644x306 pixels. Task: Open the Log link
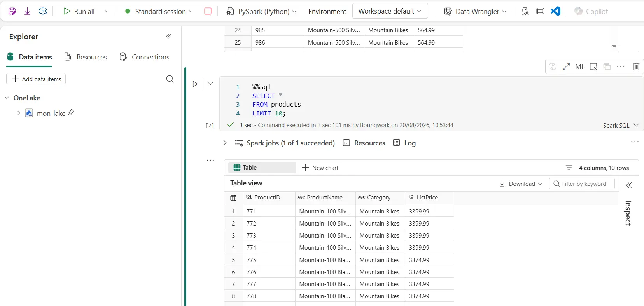(x=404, y=143)
